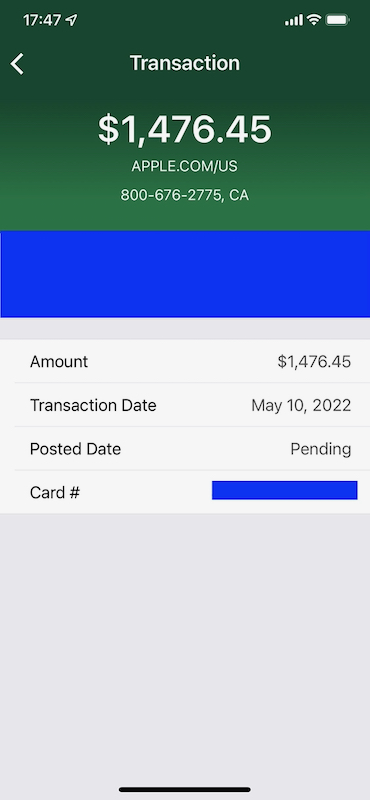Tap the large $1,476.45 header amount
This screenshot has width=370, height=800.
tap(185, 129)
